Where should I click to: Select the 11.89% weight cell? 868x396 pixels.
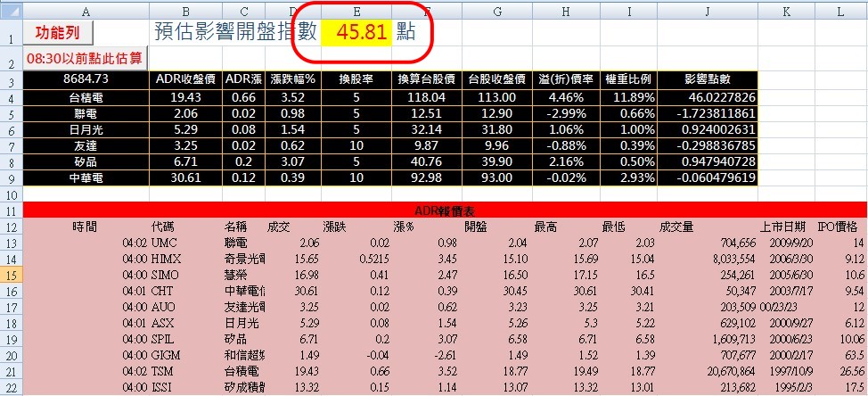629,98
